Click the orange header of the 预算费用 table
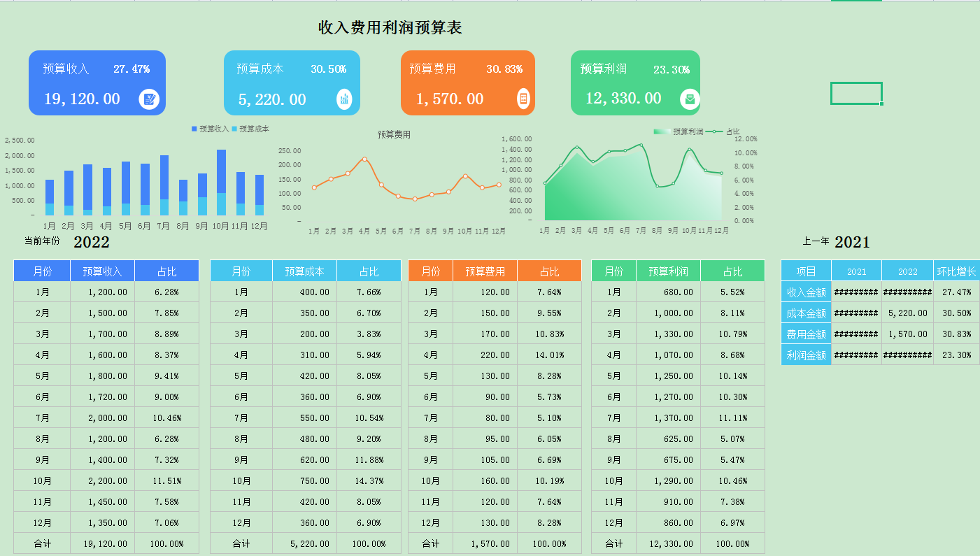980x556 pixels. tap(484, 271)
